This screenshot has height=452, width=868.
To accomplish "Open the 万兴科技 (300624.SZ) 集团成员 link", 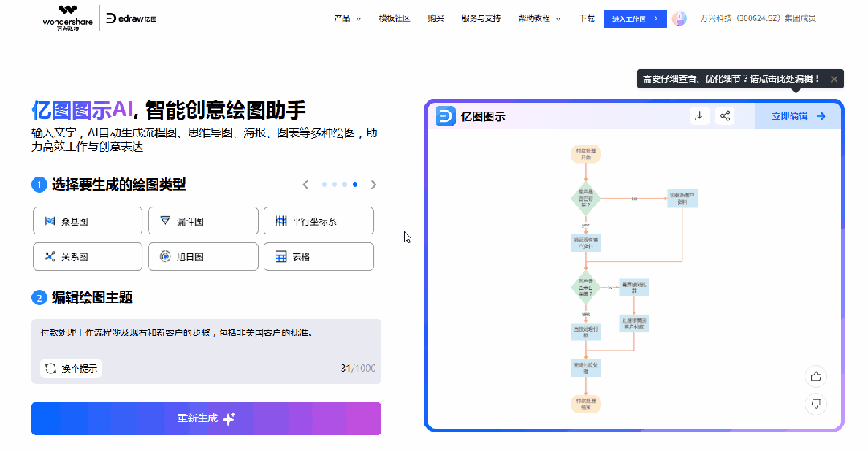I will [758, 18].
